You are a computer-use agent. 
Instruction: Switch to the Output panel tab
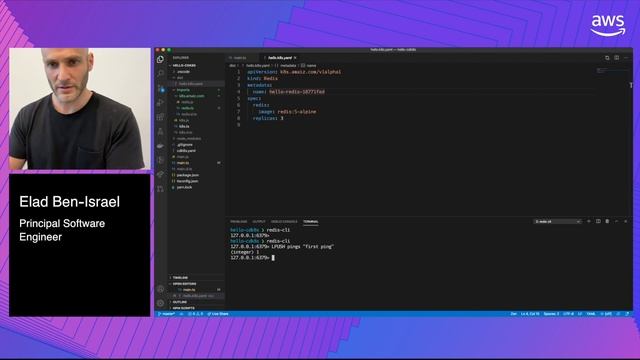coord(259,222)
